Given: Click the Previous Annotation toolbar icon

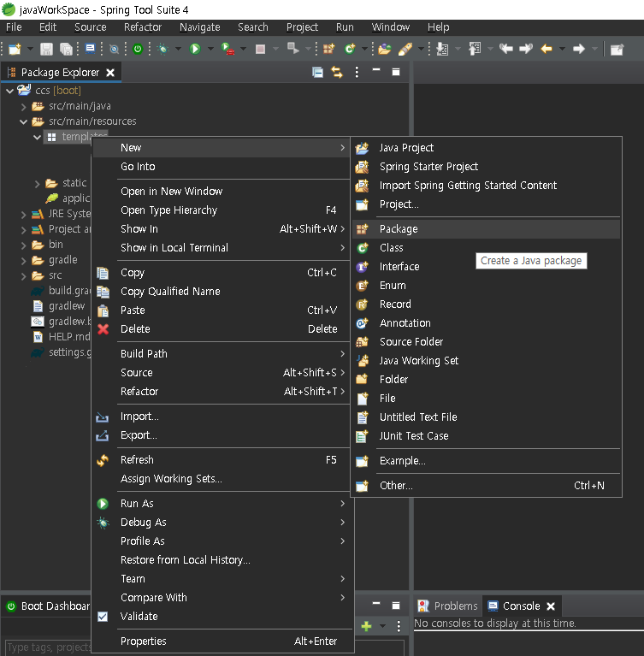Looking at the screenshot, I should [x=475, y=49].
